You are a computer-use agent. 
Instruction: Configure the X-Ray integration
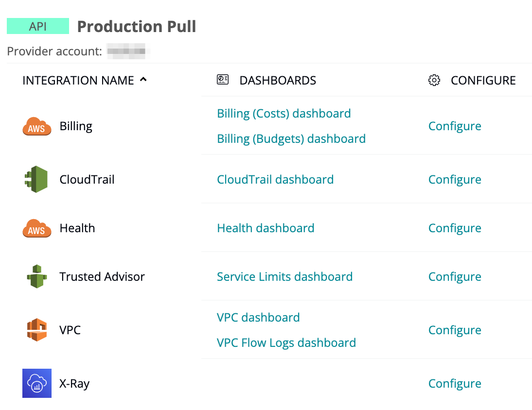click(x=454, y=384)
